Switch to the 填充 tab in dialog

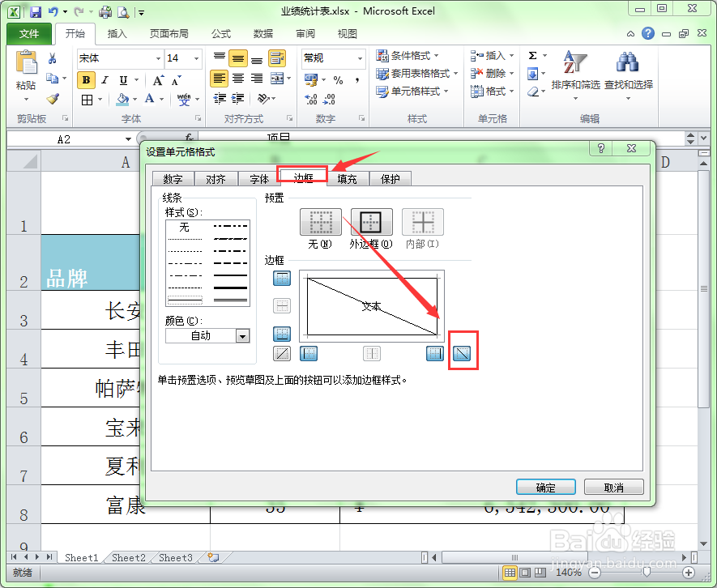pos(346,178)
